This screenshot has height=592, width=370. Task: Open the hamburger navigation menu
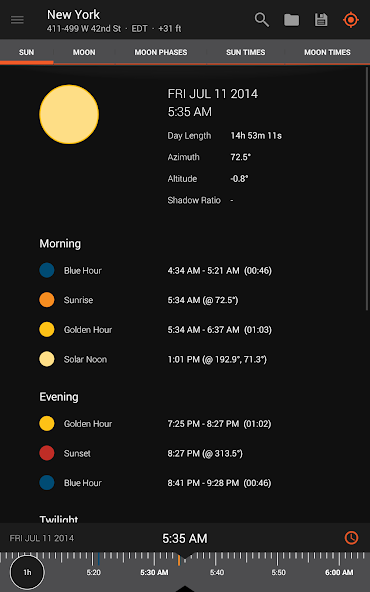[17, 20]
